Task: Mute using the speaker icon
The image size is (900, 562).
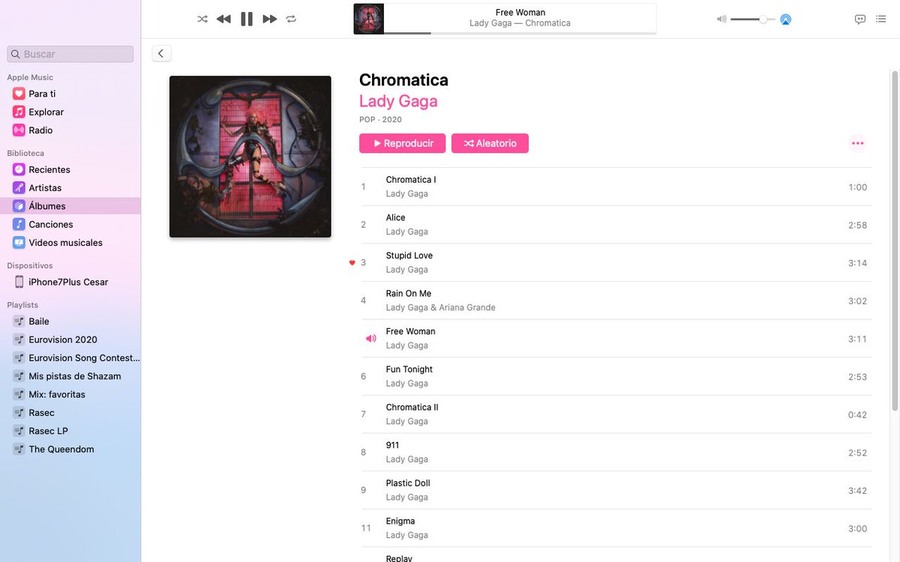Action: tap(721, 20)
